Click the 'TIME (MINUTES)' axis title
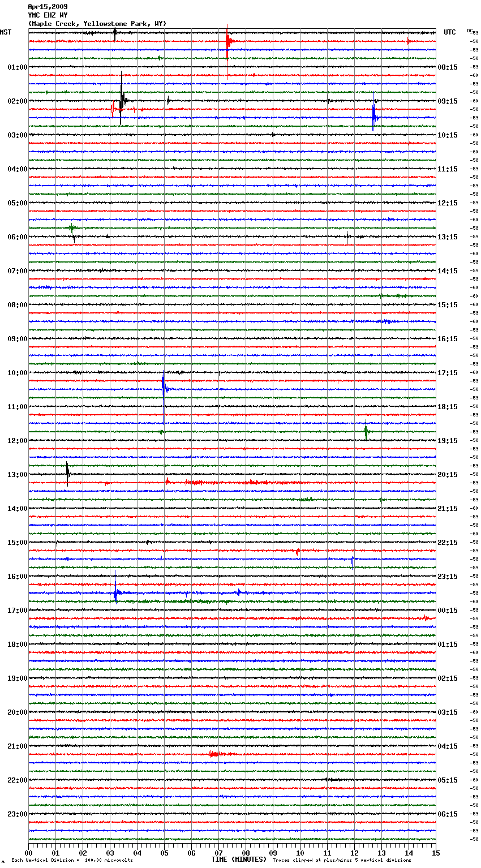This screenshot has height=868, width=481. (x=239, y=860)
